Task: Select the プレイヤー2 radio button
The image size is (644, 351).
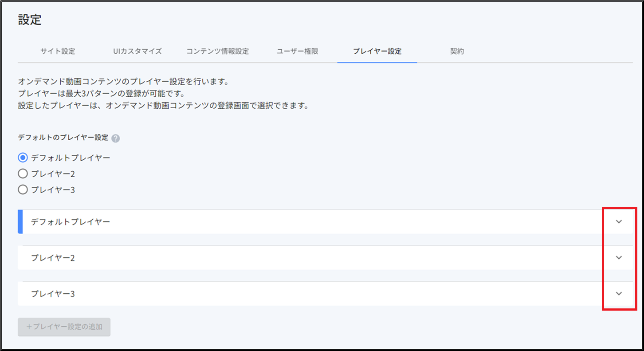Action: pyautogui.click(x=23, y=174)
